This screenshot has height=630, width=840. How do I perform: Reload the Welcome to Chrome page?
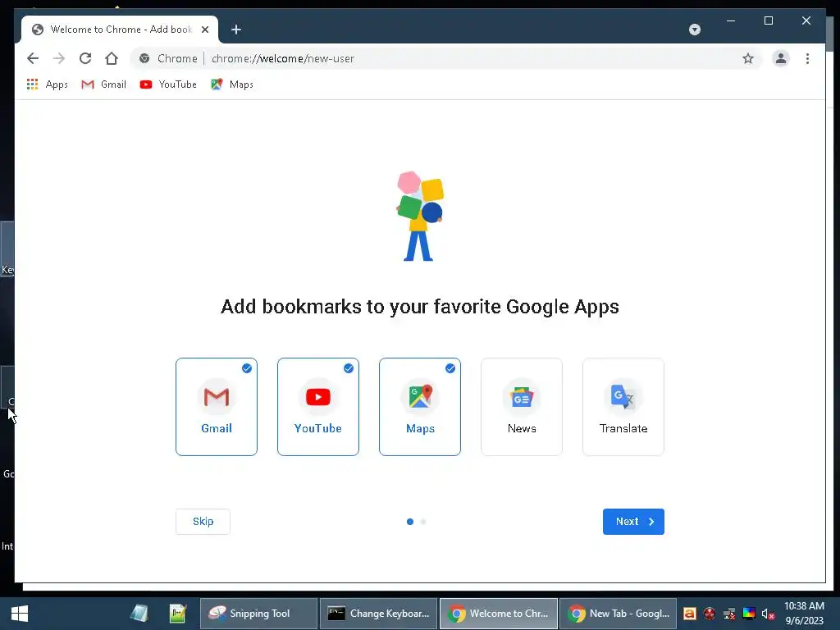[x=85, y=58]
